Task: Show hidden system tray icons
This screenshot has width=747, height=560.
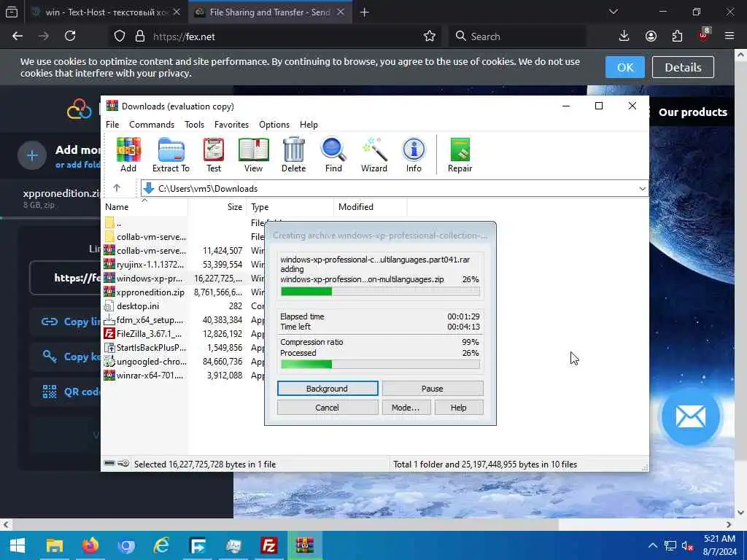Action: coord(653,545)
